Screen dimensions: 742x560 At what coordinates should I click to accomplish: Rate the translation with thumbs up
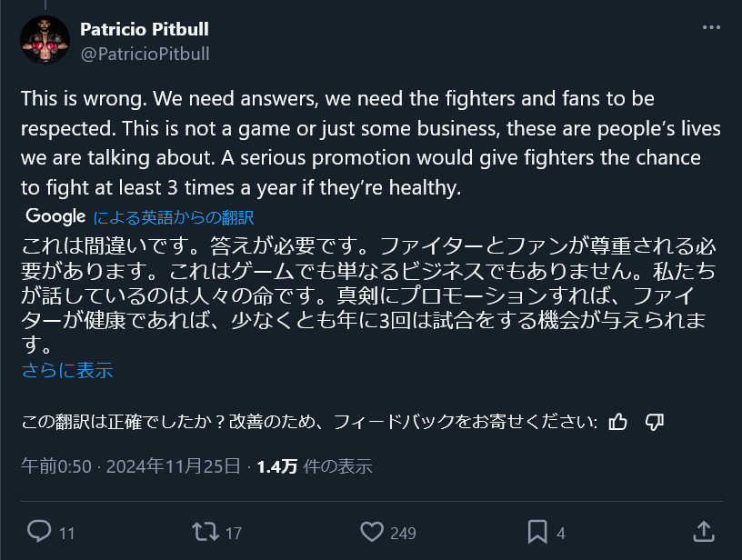point(618,422)
